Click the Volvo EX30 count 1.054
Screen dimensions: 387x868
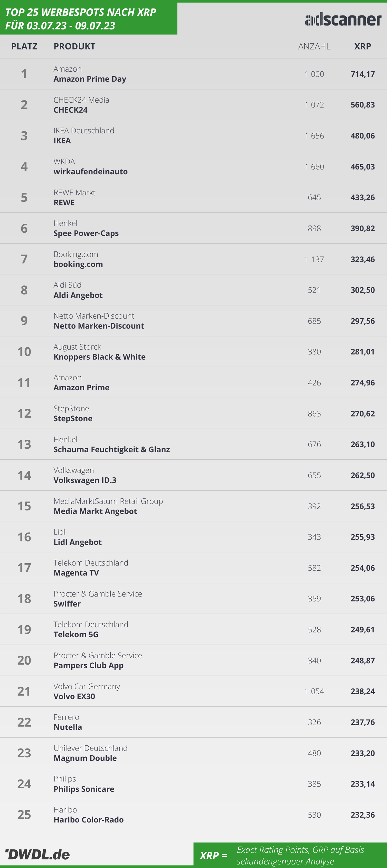tap(314, 691)
